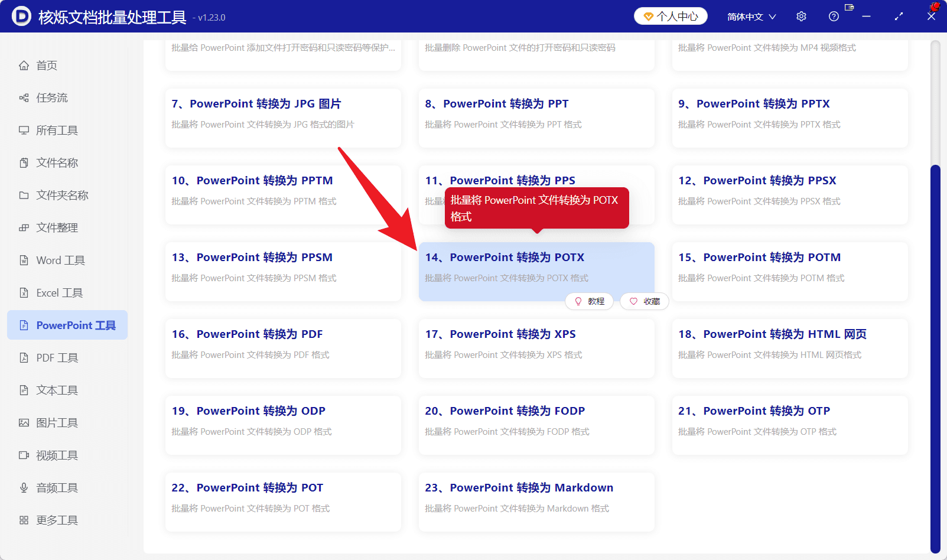The image size is (947, 560).
Task: Open 12、PowerPoint 转换为 PPSX card
Action: tap(790, 195)
